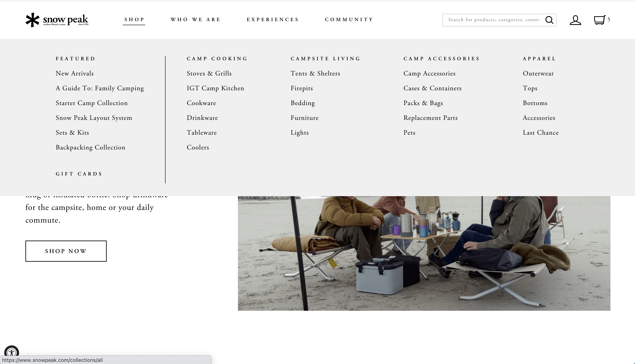This screenshot has width=635, height=364.
Task: Open the COMMUNITY menu
Action: pos(349,19)
